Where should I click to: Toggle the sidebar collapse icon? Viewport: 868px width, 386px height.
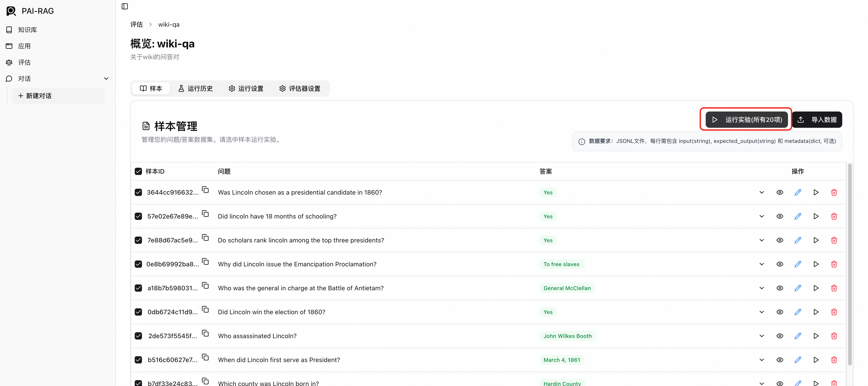125,6
